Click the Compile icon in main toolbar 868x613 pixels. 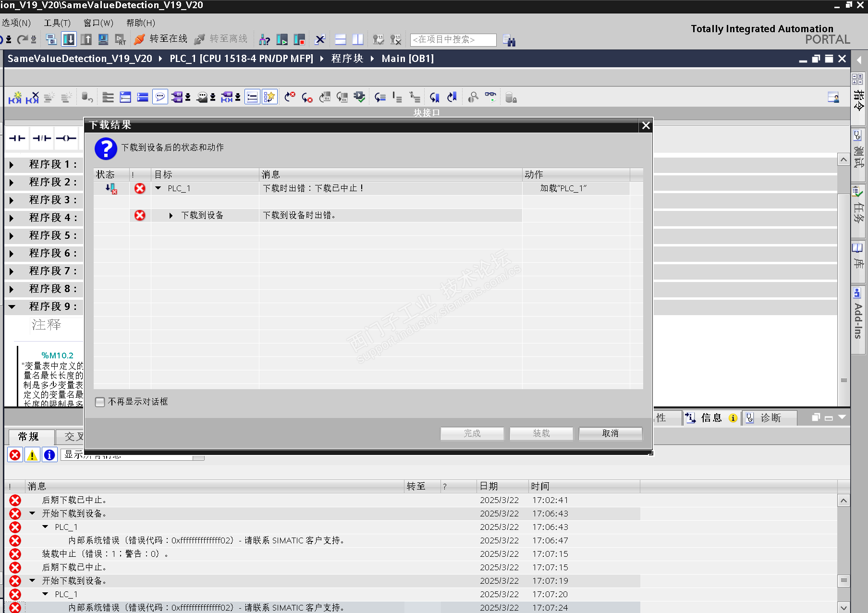[51, 39]
